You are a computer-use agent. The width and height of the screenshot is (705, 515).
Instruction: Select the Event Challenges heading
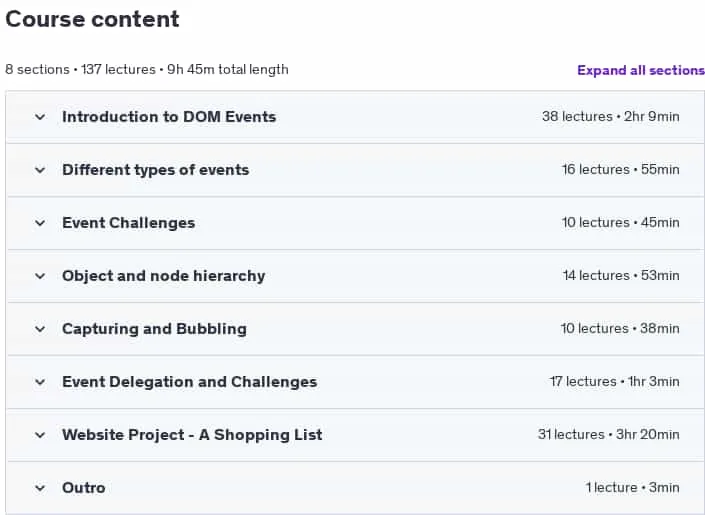[x=129, y=223]
